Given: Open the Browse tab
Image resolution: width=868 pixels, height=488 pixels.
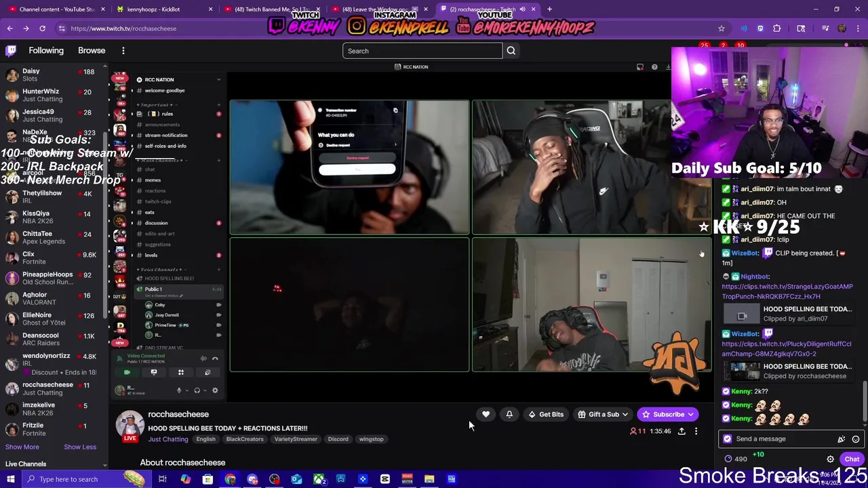Looking at the screenshot, I should [x=92, y=51].
